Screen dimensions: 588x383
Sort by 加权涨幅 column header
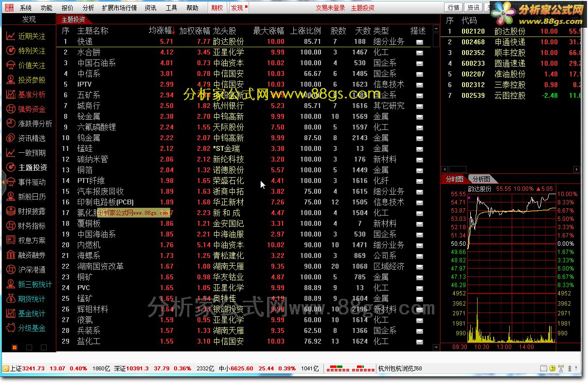tap(195, 31)
